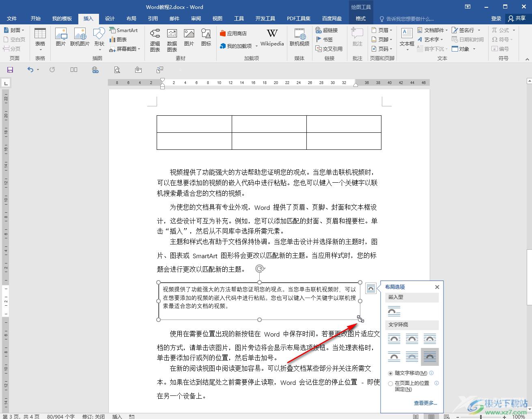
Task: Switch to the web layout view in the status bar
Action: click(446, 416)
